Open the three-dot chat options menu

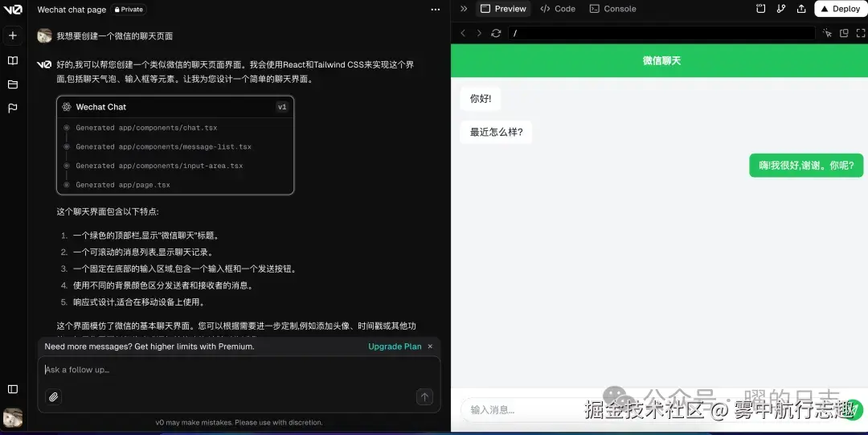coord(435,10)
